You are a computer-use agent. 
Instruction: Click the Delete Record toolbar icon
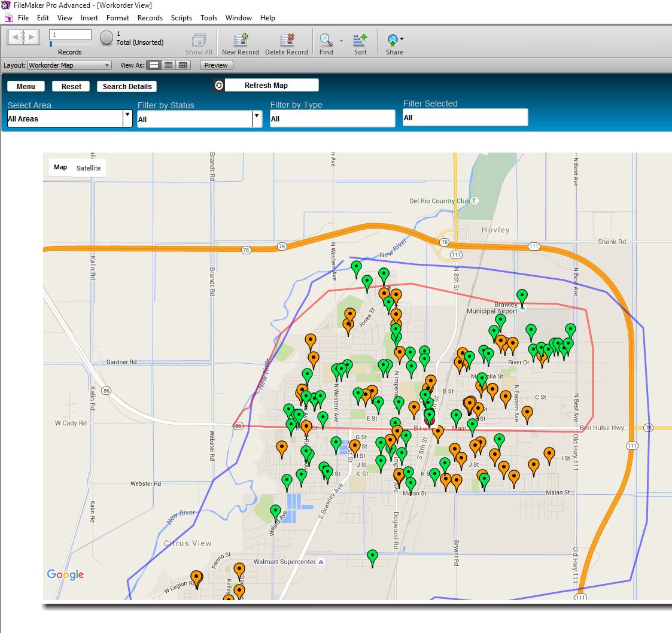(x=287, y=40)
